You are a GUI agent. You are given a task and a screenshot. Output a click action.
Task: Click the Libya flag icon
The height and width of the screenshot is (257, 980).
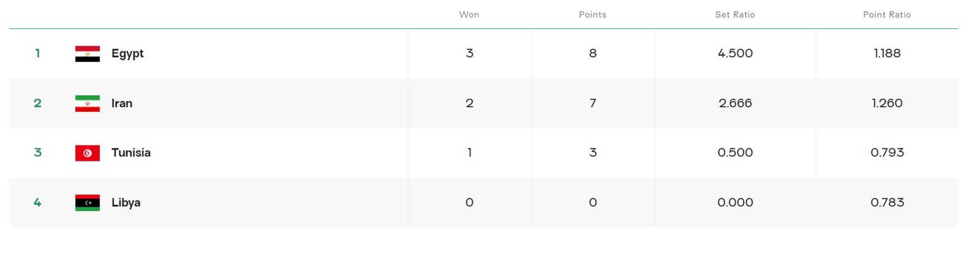pos(87,202)
